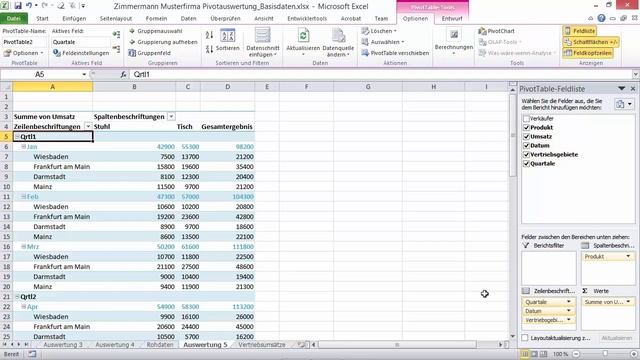Open Spaltenbeschriftungen filter dropdown
The width and height of the screenshot is (640, 360).
tap(171, 117)
